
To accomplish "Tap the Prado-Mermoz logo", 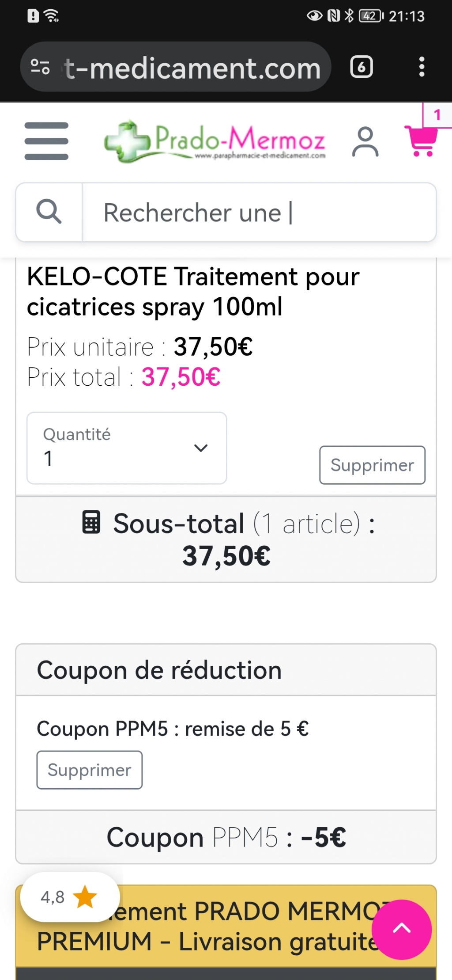I will pos(215,141).
